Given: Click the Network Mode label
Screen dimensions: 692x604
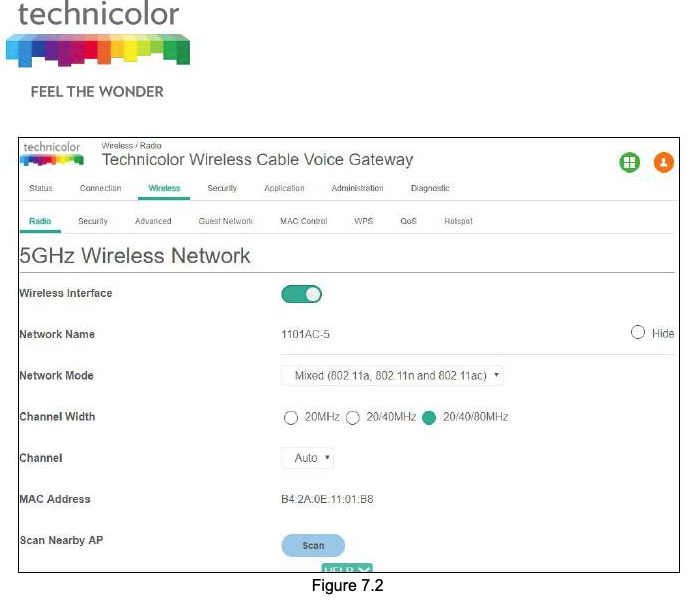Looking at the screenshot, I should coord(56,376).
